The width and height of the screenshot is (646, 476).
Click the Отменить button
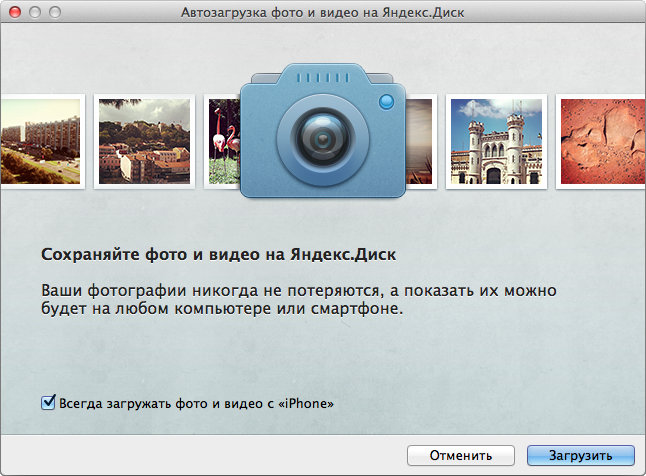pyautogui.click(x=461, y=455)
